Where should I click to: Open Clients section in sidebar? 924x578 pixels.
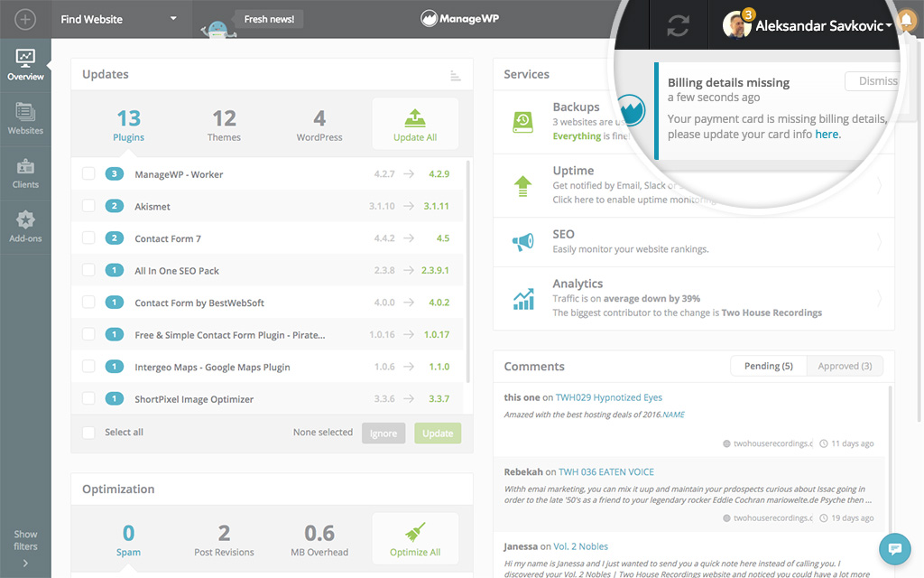coord(25,173)
